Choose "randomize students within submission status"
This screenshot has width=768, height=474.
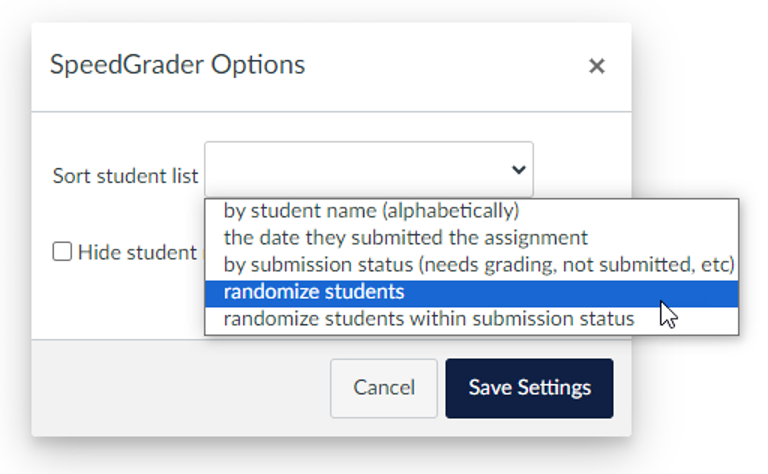(428, 319)
